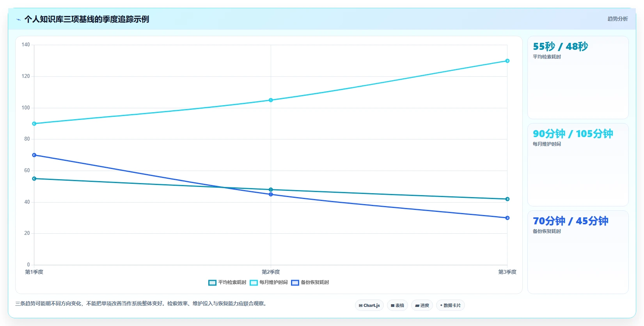Click the 平均检索耗时 legend color box

point(212,283)
